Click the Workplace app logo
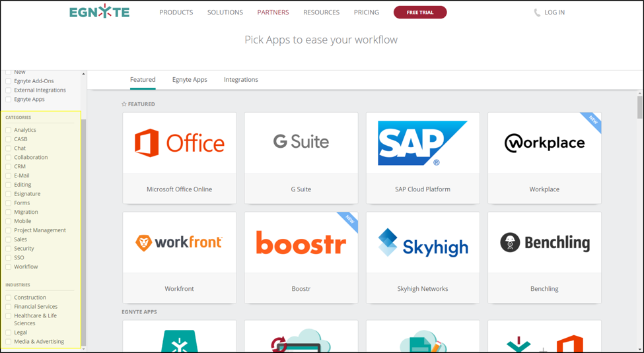The height and width of the screenshot is (353, 644). [544, 143]
